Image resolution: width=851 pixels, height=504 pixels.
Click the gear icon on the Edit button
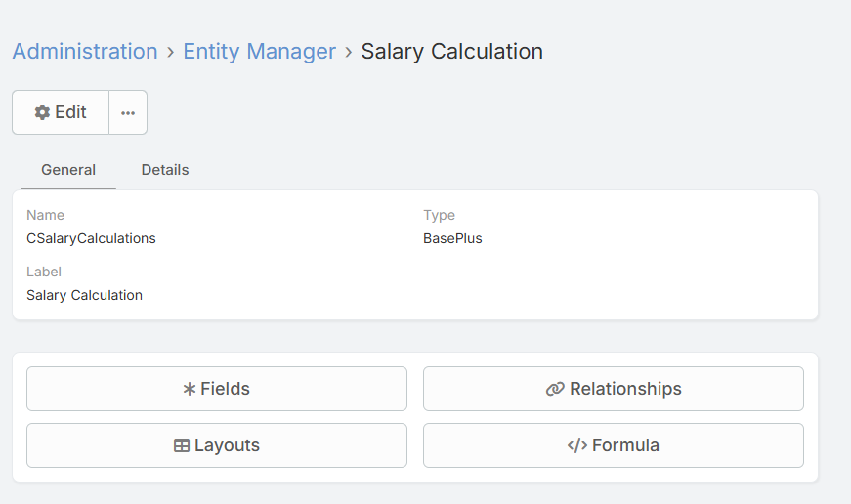coord(42,112)
